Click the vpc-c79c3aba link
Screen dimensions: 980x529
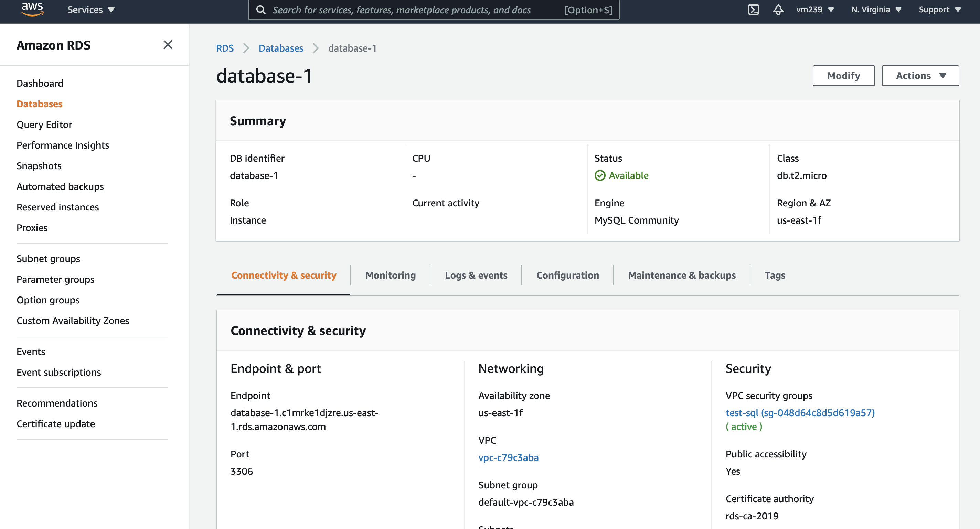pos(508,457)
